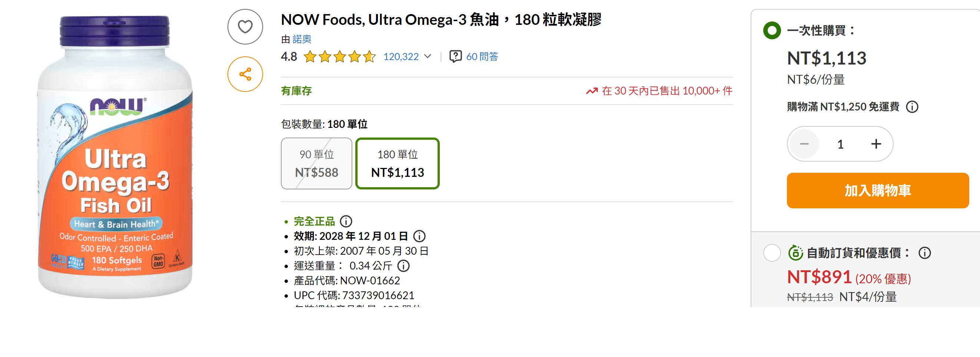This screenshot has width=980, height=357.
Task: Open the 諾奧 brand link
Action: (302, 39)
